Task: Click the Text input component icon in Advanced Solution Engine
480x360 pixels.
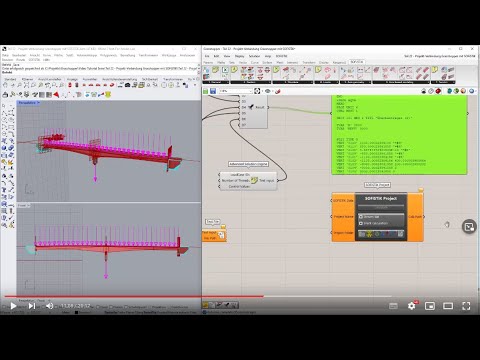Action: 254,180
